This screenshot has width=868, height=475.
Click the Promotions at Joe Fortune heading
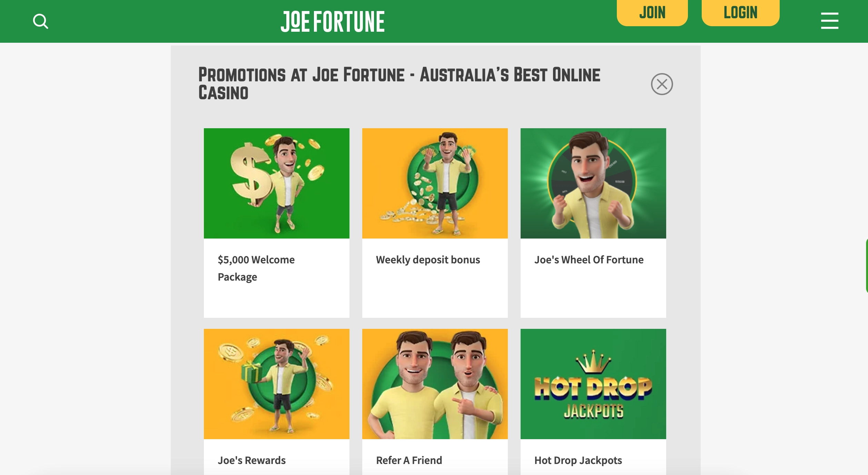click(x=399, y=84)
